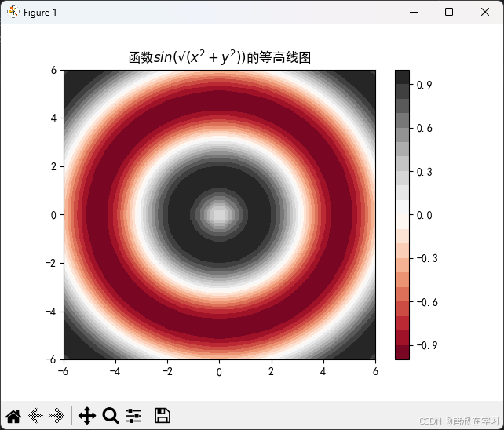Activate the Zoom to rectangle tool

coord(111,416)
